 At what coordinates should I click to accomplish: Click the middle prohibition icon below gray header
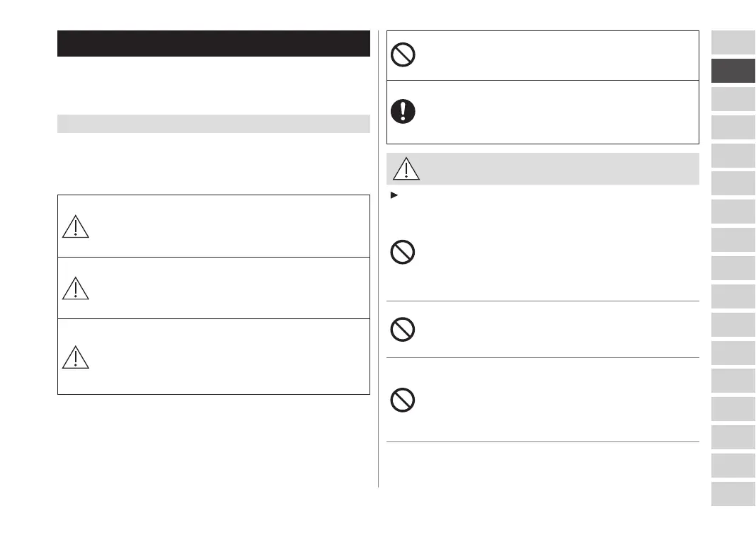[x=403, y=329]
